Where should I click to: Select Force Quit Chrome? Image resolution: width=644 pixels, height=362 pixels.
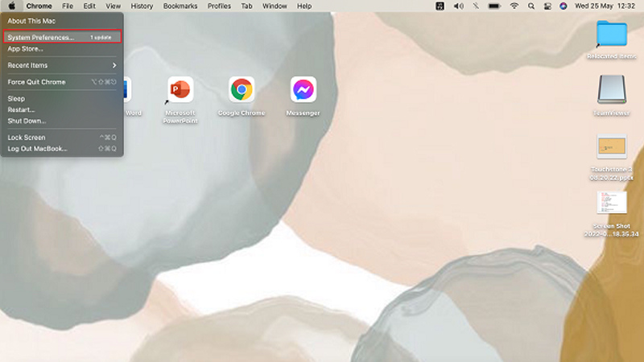62,82
